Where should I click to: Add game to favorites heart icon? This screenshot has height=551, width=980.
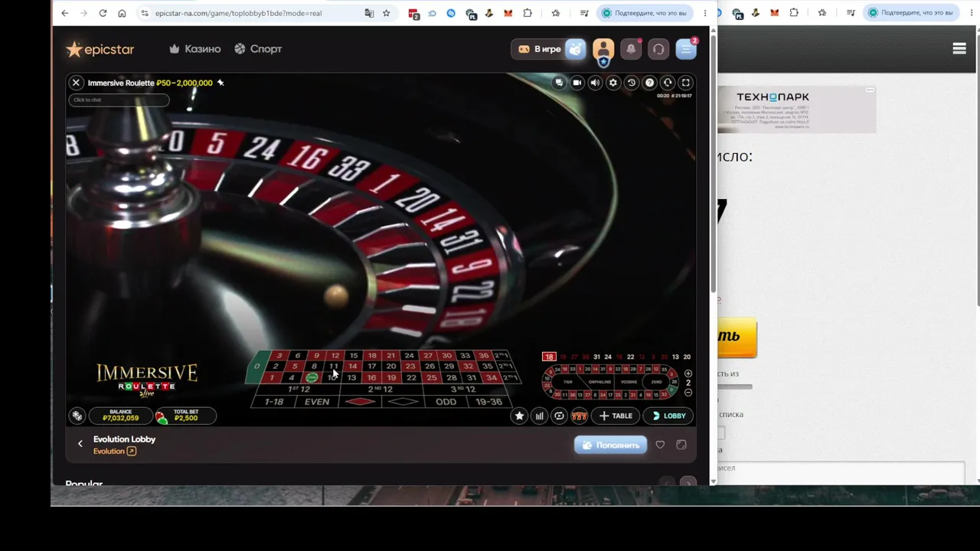tap(660, 445)
